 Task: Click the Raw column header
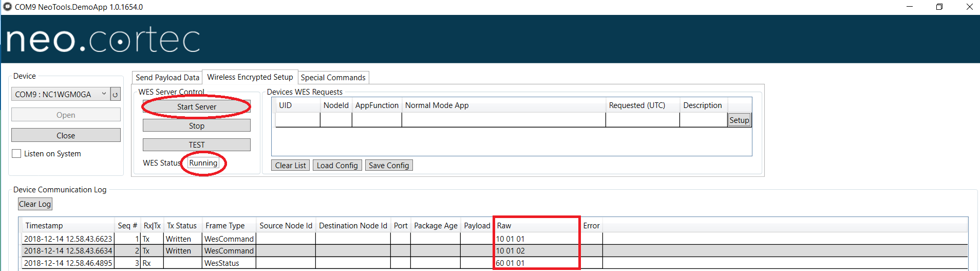click(537, 225)
